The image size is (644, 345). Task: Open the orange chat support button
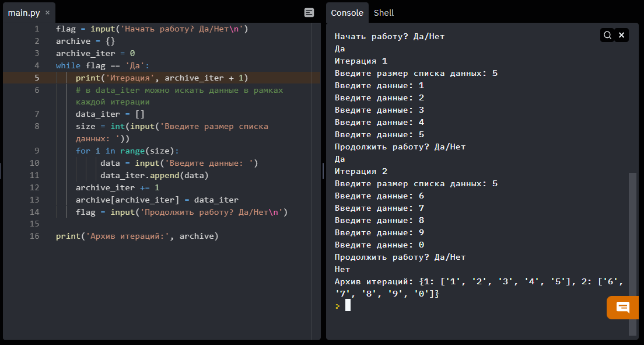pyautogui.click(x=622, y=308)
